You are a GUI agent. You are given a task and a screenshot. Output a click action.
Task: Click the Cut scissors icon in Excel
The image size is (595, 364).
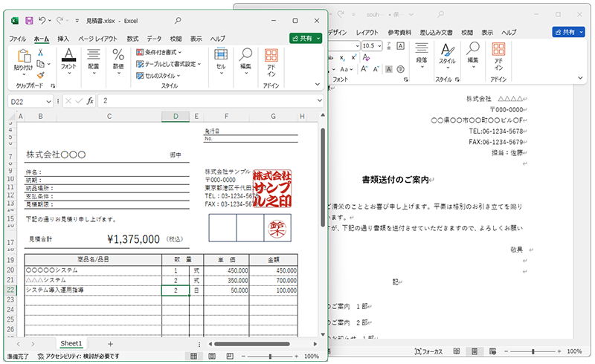(41, 53)
